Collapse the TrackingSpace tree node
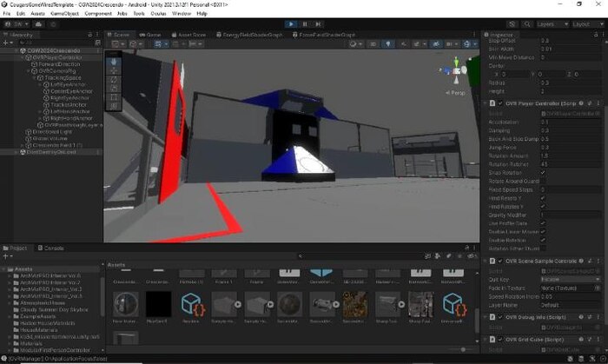Image resolution: width=608 pixels, height=364 pixels. tap(36, 78)
